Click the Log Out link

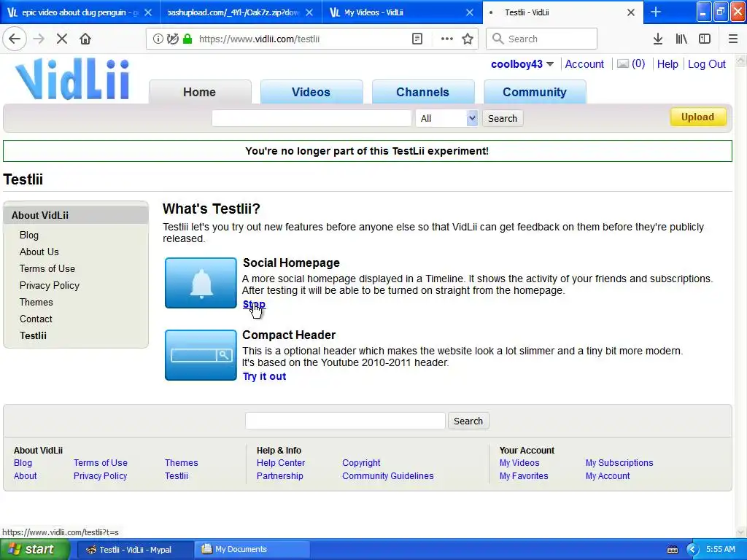click(706, 64)
